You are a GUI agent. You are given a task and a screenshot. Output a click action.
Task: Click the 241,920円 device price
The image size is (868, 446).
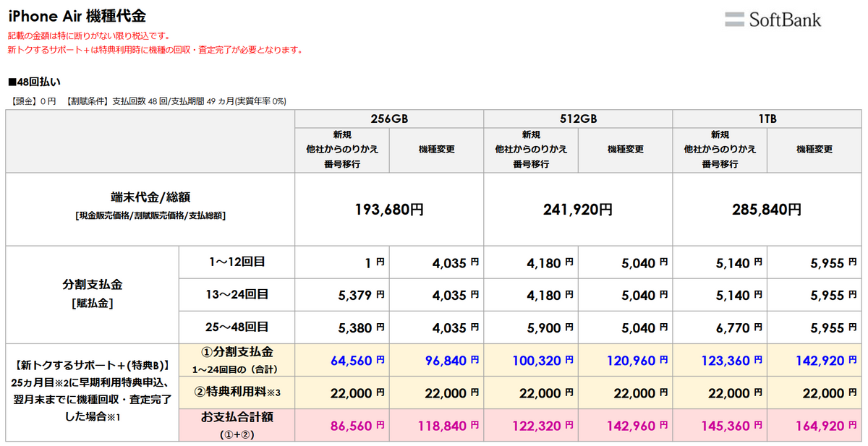coord(578,210)
